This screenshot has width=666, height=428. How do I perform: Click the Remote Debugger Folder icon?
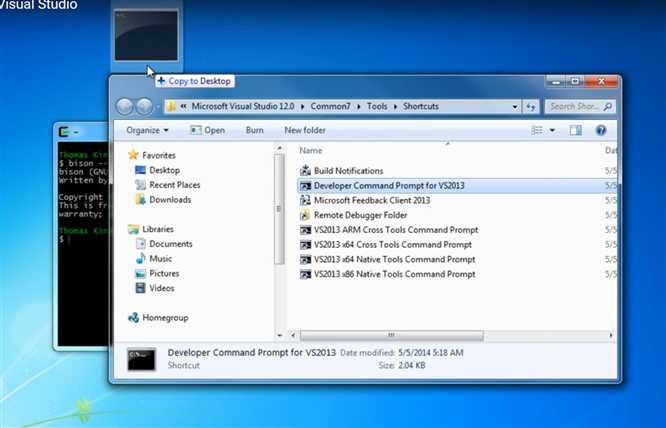[305, 215]
